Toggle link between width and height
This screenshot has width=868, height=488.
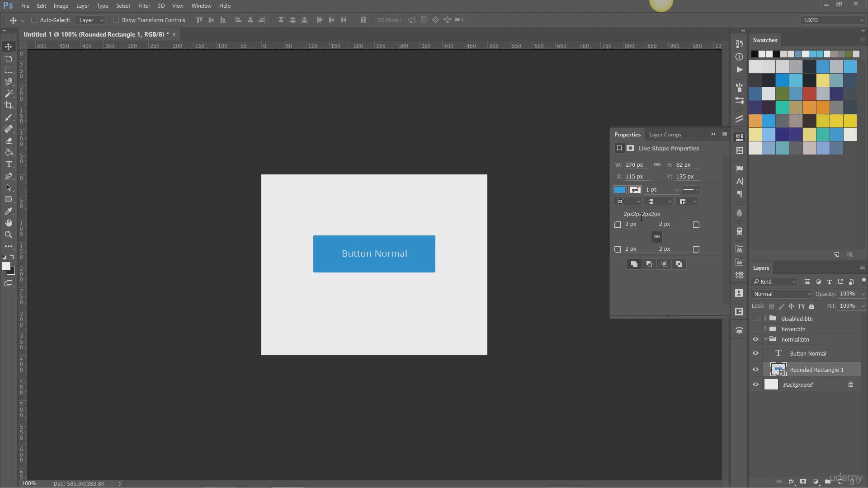(x=657, y=164)
